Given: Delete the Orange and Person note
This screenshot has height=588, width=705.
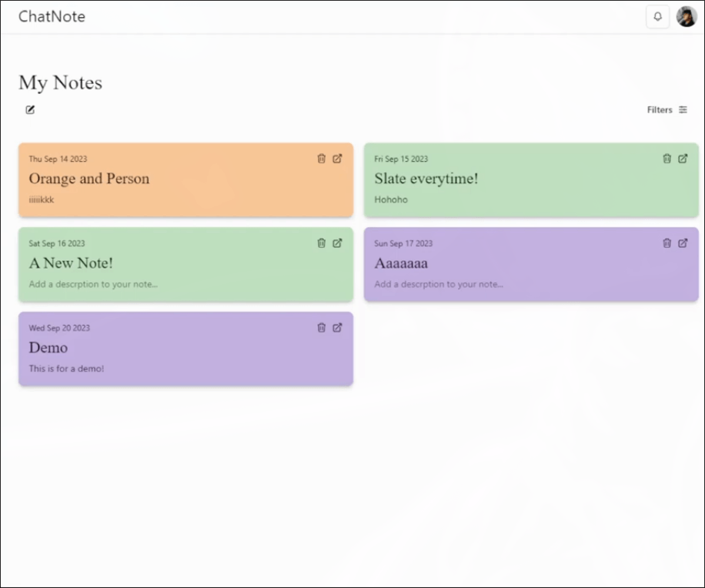Looking at the screenshot, I should click(x=322, y=159).
